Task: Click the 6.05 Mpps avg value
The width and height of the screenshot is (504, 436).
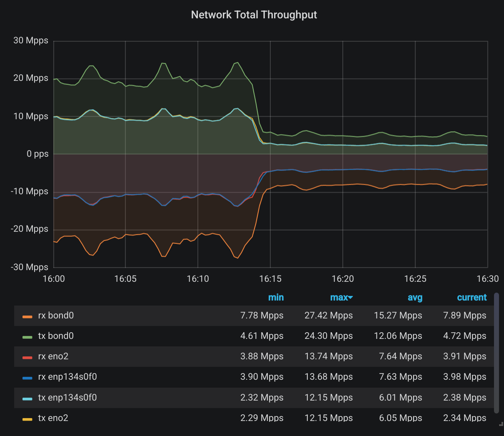Action: tap(401, 418)
